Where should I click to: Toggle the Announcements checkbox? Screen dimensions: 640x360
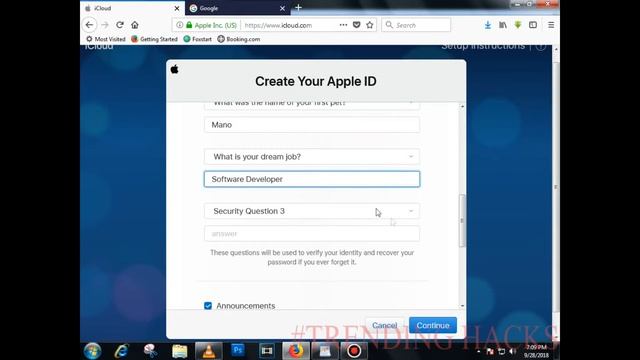coord(208,306)
